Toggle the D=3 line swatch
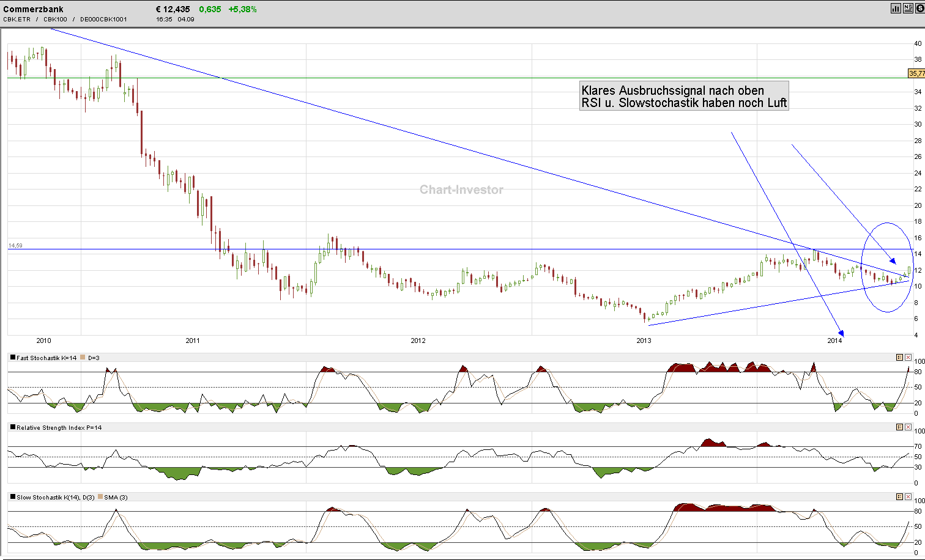Screen dimensions: 925x560 [x=83, y=357]
